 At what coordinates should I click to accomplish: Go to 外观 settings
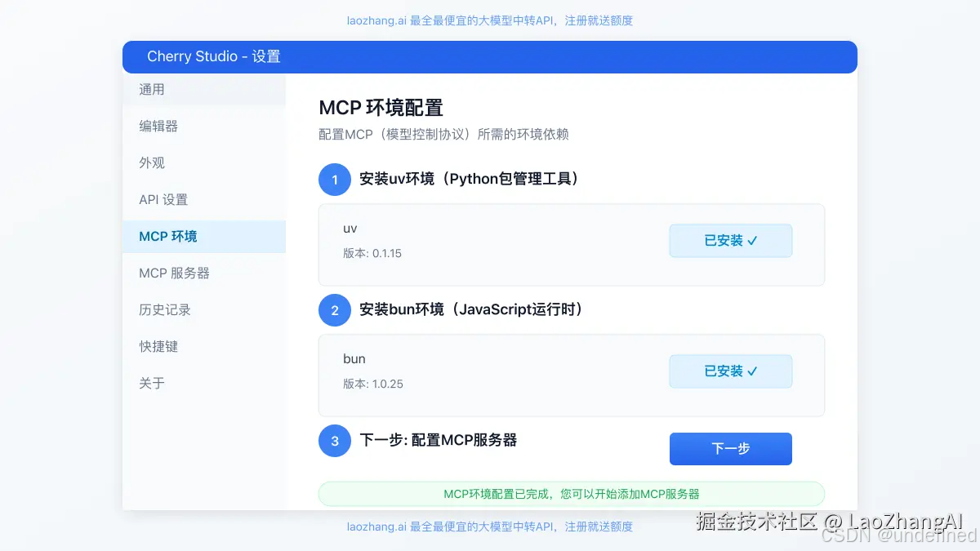(x=204, y=163)
